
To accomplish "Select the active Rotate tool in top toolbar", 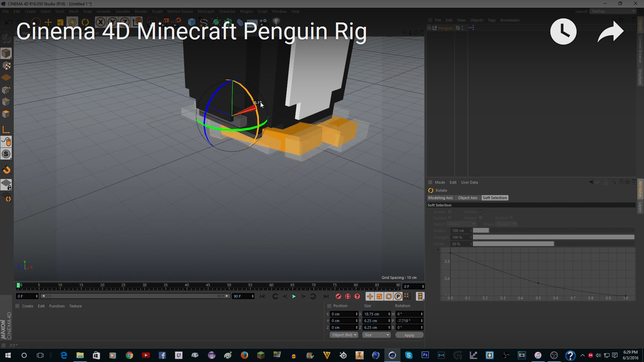I will 72,22.
